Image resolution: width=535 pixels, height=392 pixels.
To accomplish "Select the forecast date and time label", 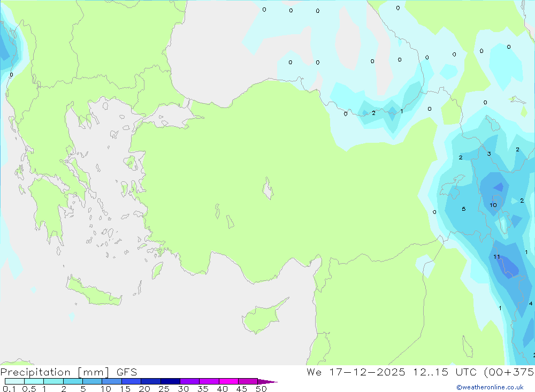I will coord(420,372).
